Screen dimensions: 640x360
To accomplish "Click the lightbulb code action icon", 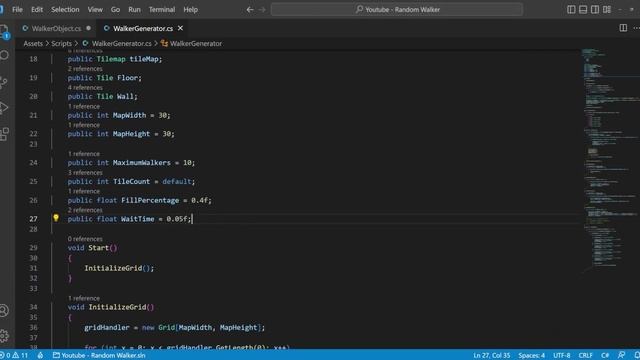I will pyautogui.click(x=56, y=218).
